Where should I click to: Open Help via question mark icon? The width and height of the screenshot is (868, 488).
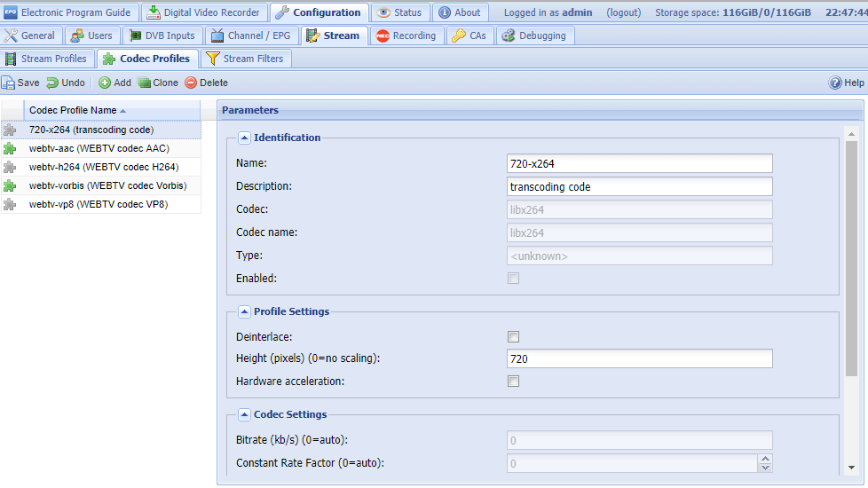point(835,83)
